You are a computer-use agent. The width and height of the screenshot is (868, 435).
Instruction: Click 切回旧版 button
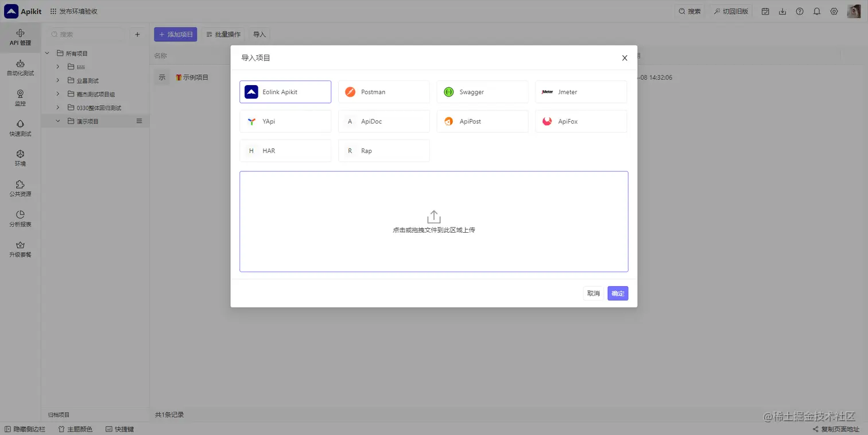coord(731,11)
